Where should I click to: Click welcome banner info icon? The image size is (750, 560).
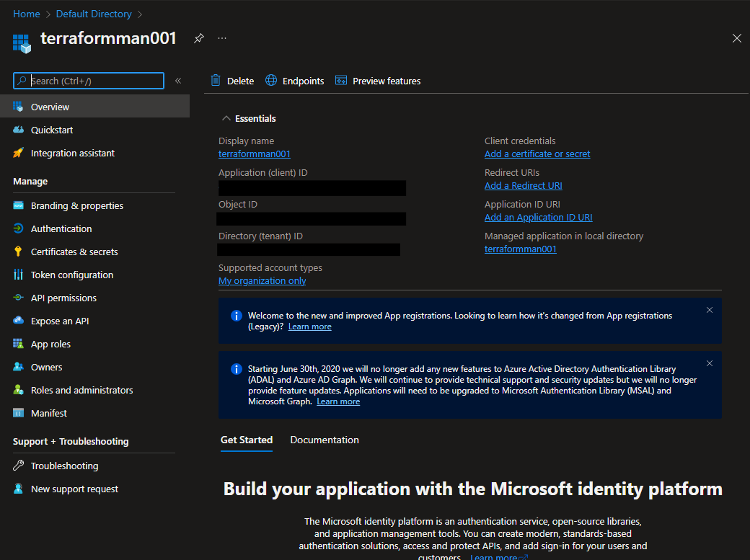point(237,316)
